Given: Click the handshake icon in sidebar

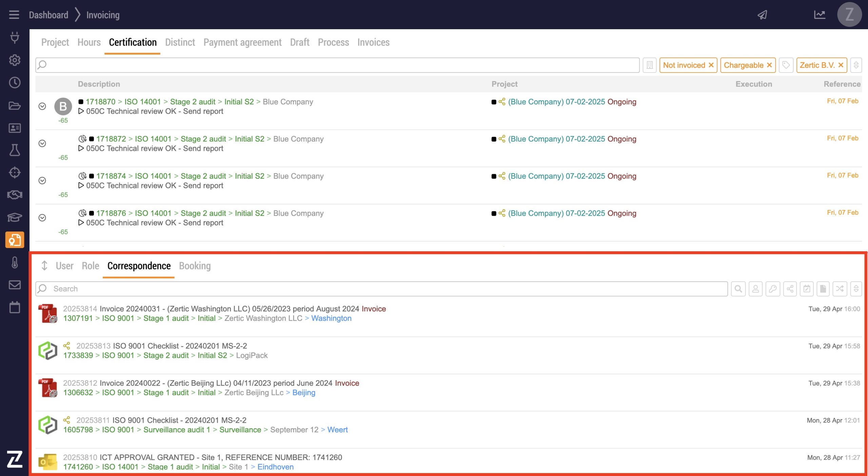Looking at the screenshot, I should [15, 195].
